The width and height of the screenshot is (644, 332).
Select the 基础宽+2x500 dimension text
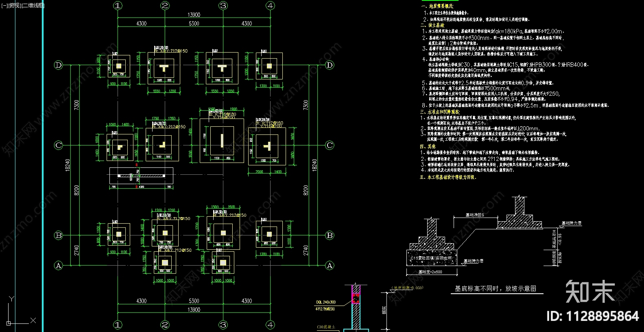pyautogui.click(x=430, y=272)
